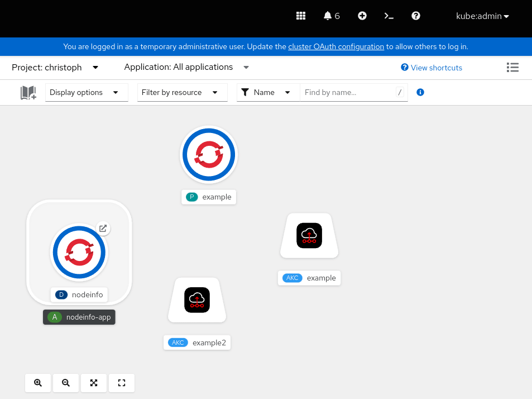Viewport: 532px width, 399px height.
Task: Reset the topology view
Action: 122,383
